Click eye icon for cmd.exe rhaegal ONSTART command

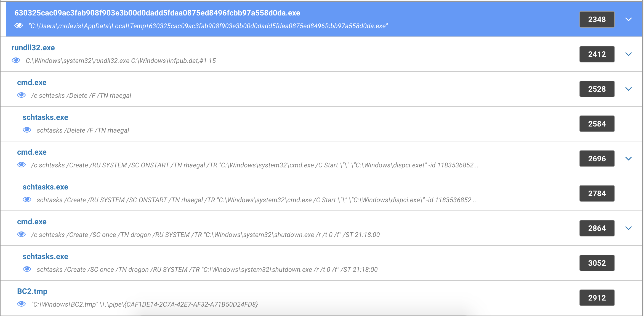22,165
